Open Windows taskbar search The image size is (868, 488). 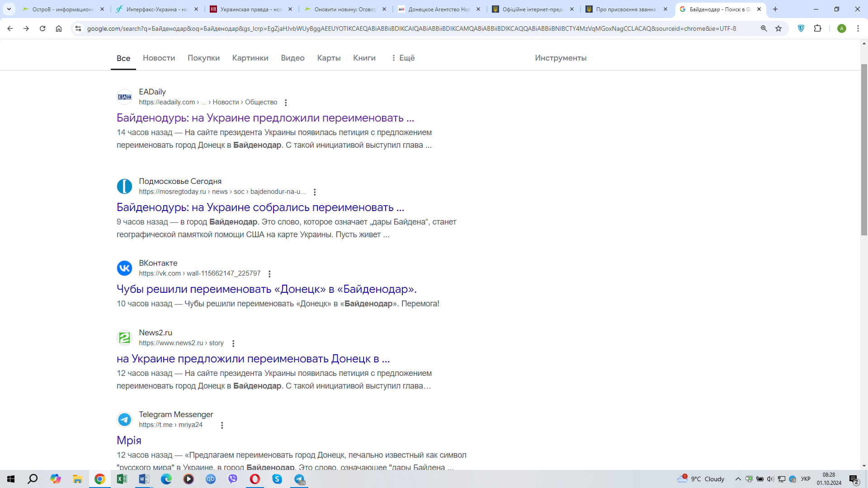point(33,479)
